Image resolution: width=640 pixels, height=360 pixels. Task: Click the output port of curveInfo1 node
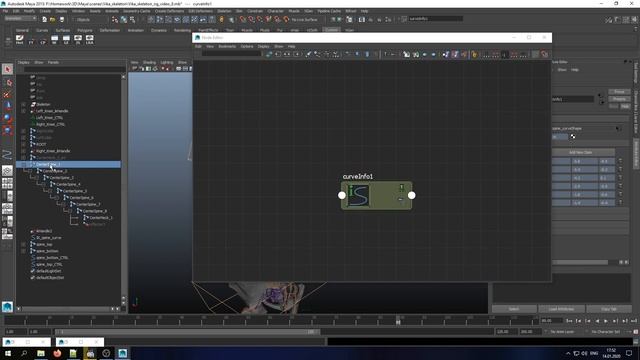411,196
